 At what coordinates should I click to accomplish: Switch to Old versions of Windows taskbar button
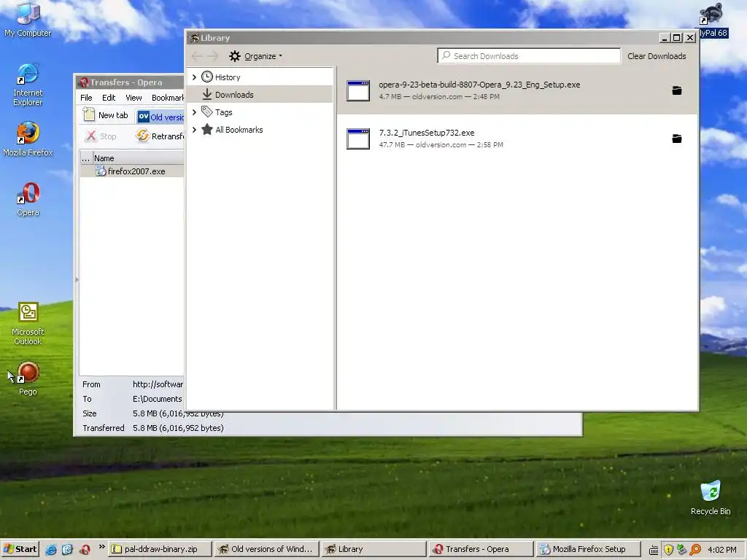click(x=267, y=550)
